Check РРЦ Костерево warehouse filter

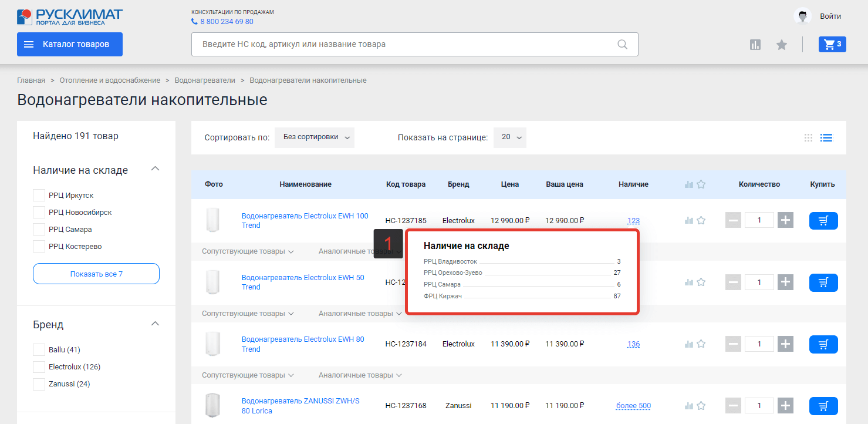pyautogui.click(x=39, y=247)
